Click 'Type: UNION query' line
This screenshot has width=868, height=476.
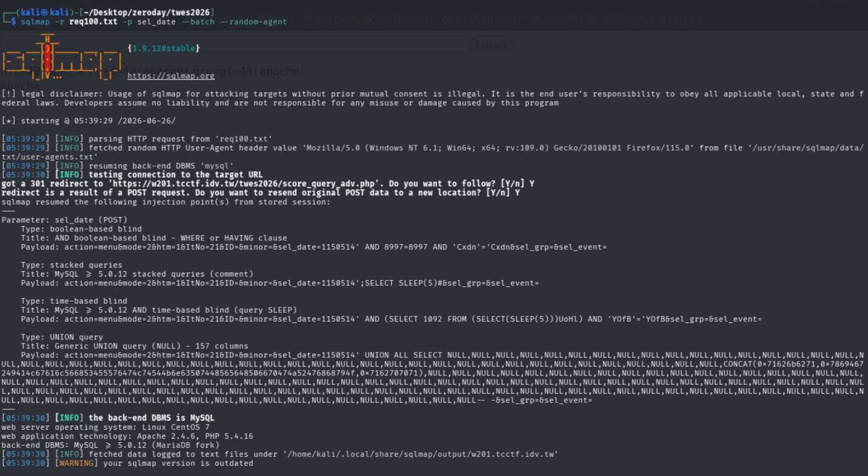[62, 337]
